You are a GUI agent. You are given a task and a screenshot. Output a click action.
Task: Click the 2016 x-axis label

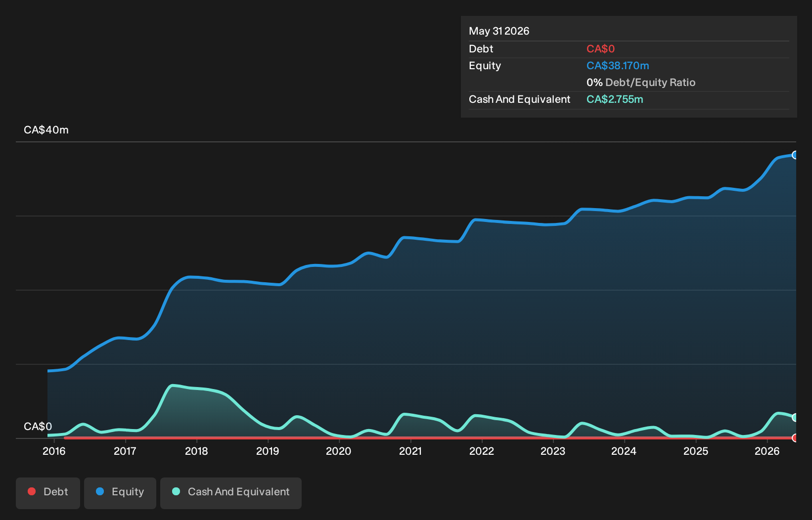(x=54, y=451)
